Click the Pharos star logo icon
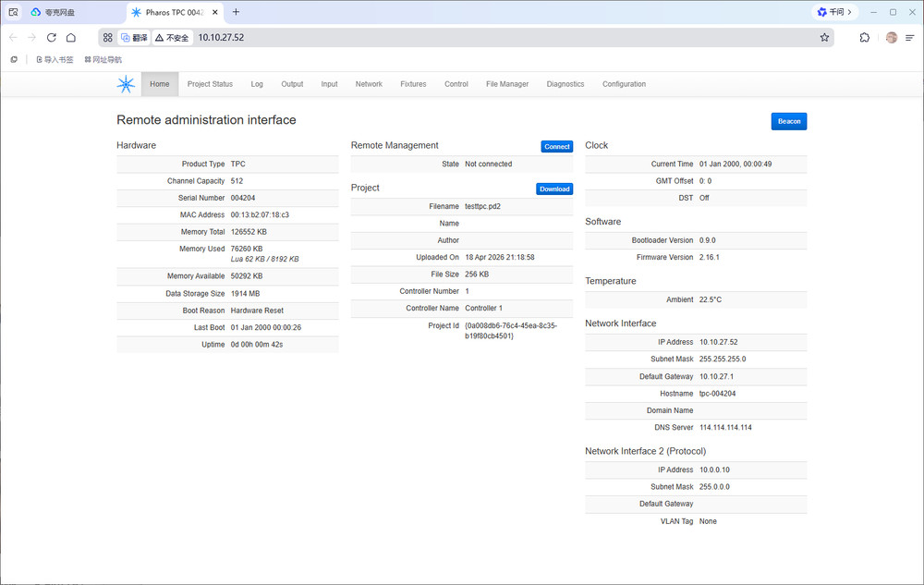 coord(126,84)
